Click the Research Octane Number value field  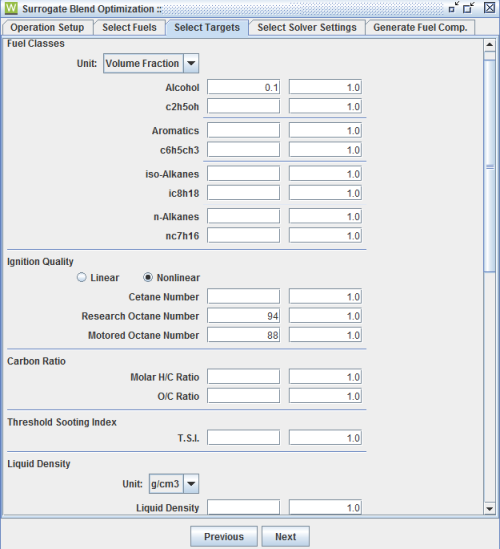[x=243, y=316]
